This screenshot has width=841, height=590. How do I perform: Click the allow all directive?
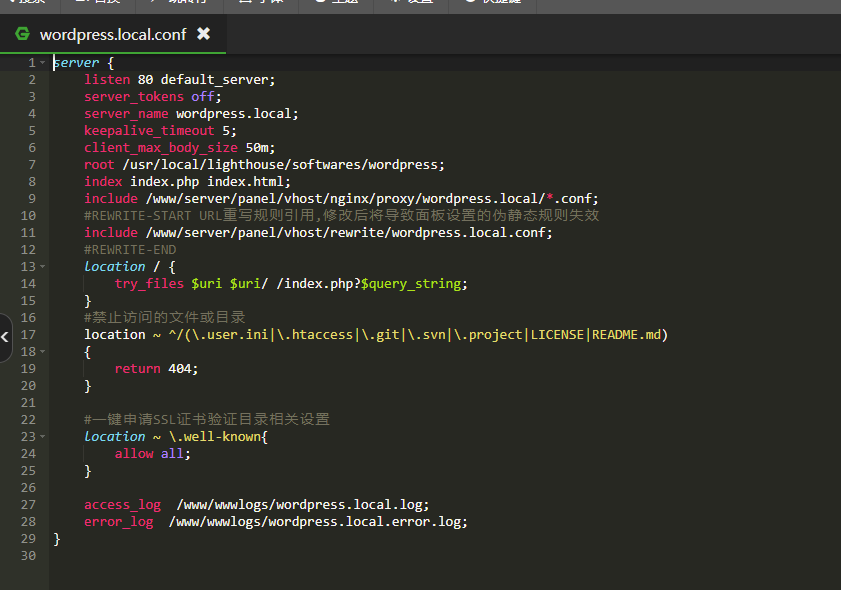[x=152, y=454]
